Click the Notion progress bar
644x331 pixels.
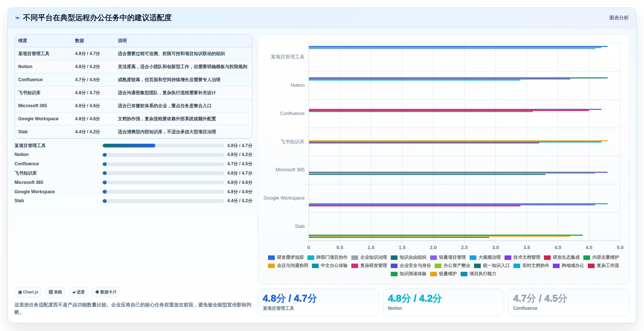(x=163, y=155)
